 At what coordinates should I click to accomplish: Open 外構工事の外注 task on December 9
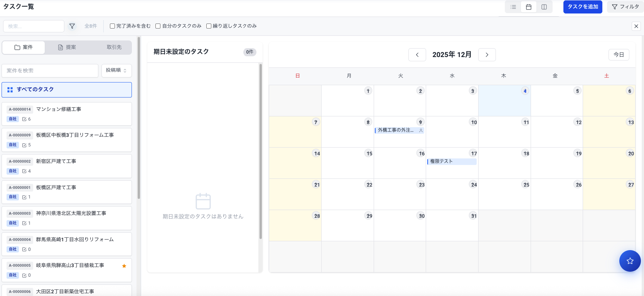coord(400,130)
